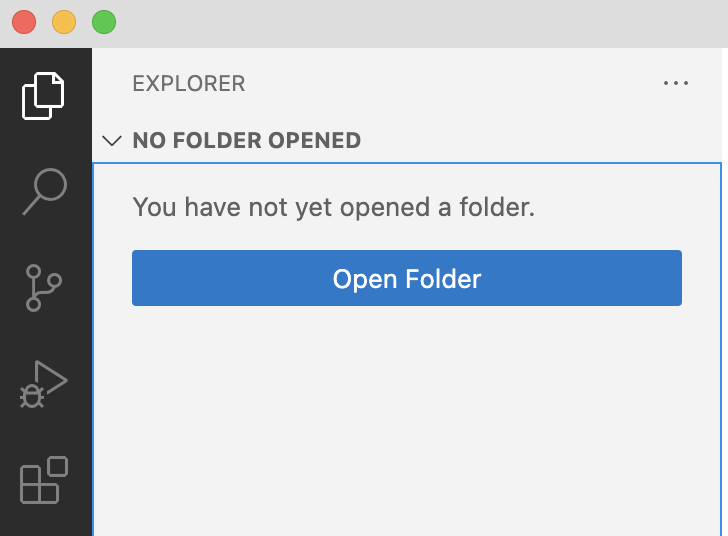The image size is (728, 536).
Task: Maximize window using green button
Action: coord(104,22)
